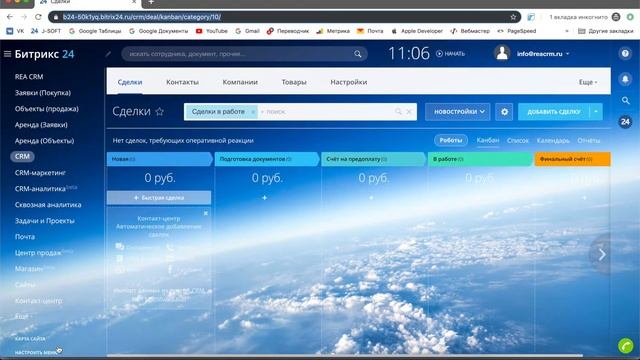The width and height of the screenshot is (640, 360).
Task: Open REA CRM in the sidebar
Action: [x=29, y=77]
